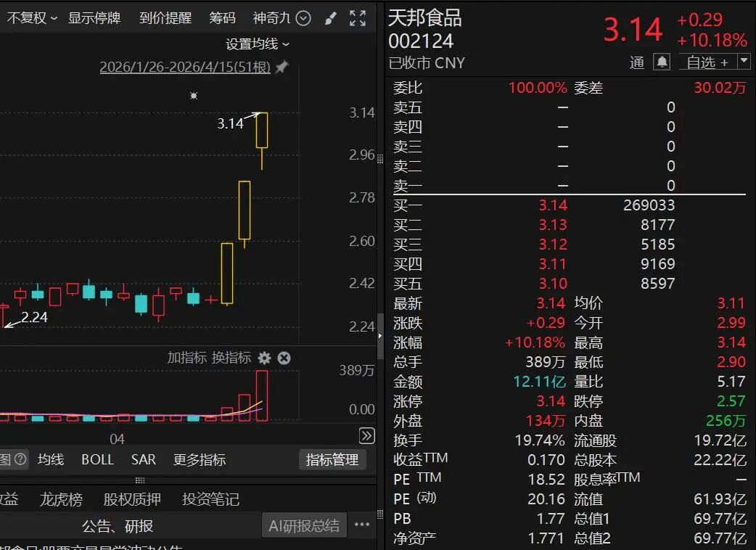Viewport: 756px width, 550px height.
Task: Toggle 显示停牌 display option
Action: pyautogui.click(x=94, y=18)
